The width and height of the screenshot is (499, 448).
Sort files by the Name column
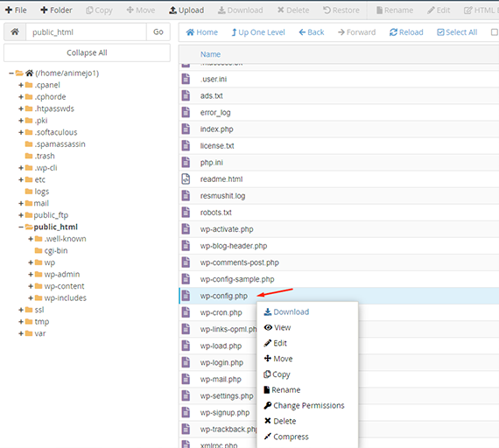tap(210, 54)
